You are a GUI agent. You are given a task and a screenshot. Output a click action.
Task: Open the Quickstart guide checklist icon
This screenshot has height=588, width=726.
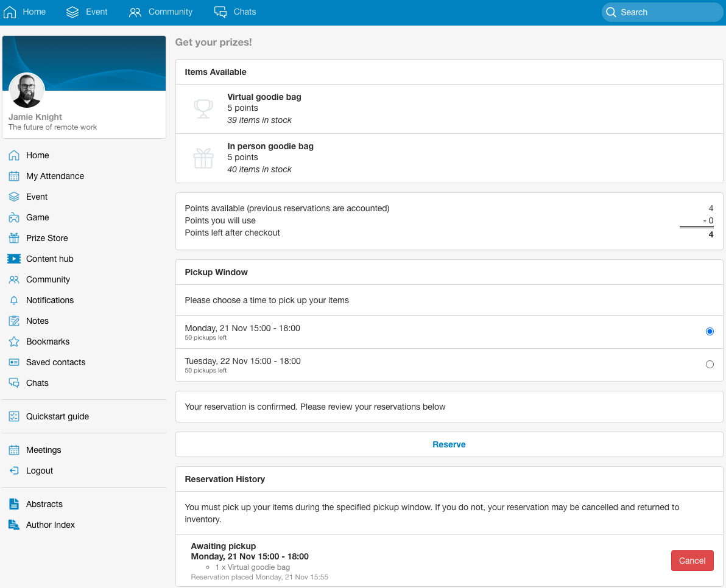pyautogui.click(x=14, y=416)
